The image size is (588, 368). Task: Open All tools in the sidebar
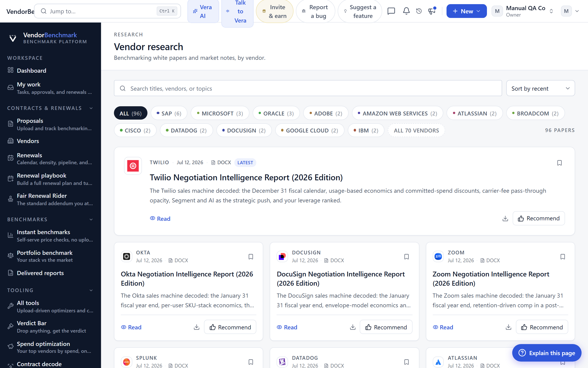point(50,306)
